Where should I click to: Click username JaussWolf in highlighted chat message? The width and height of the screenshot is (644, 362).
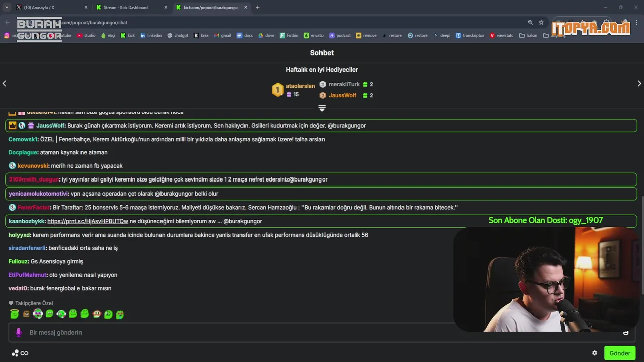click(x=50, y=126)
